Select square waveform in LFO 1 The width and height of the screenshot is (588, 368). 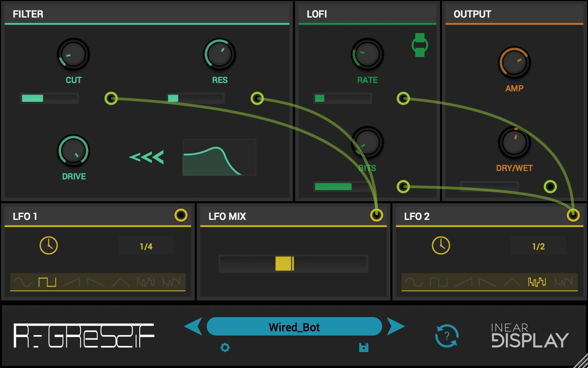(47, 282)
